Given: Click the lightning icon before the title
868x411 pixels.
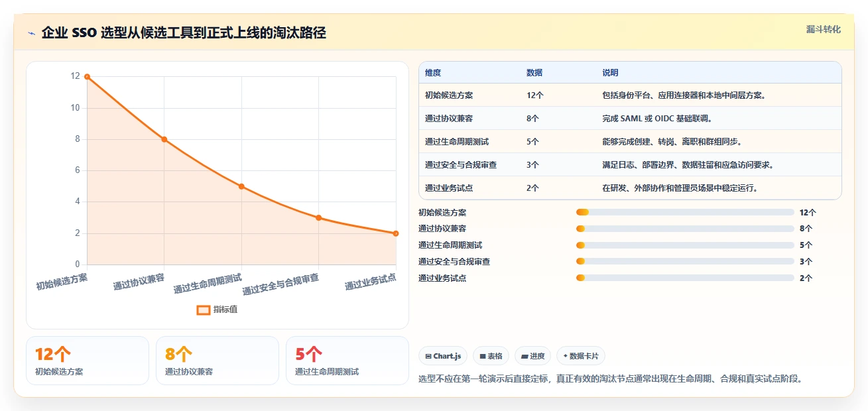Looking at the screenshot, I should click(32, 33).
